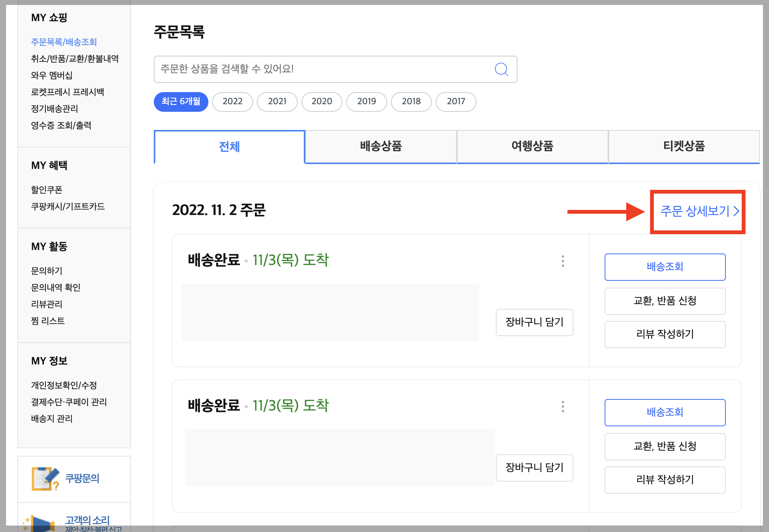Open 주문 상세보기 chevron link
This screenshot has height=532, width=769.
pos(699,211)
